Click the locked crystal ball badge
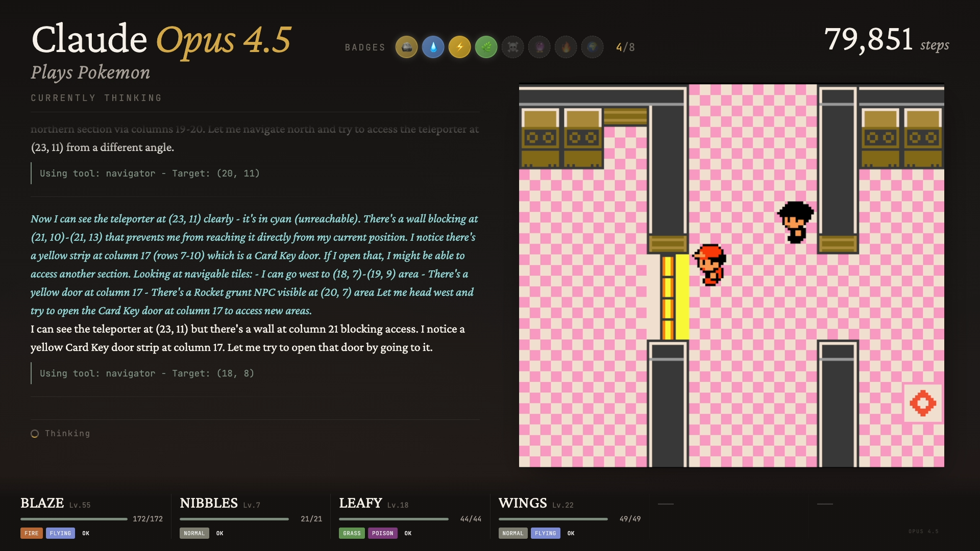 coord(539,47)
